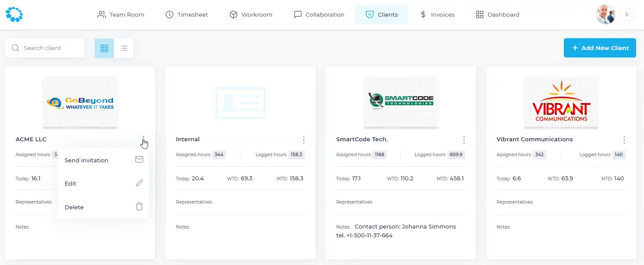Screen dimensions: 644x265
Task: Go to the Workroom tab
Action: tap(251, 14)
